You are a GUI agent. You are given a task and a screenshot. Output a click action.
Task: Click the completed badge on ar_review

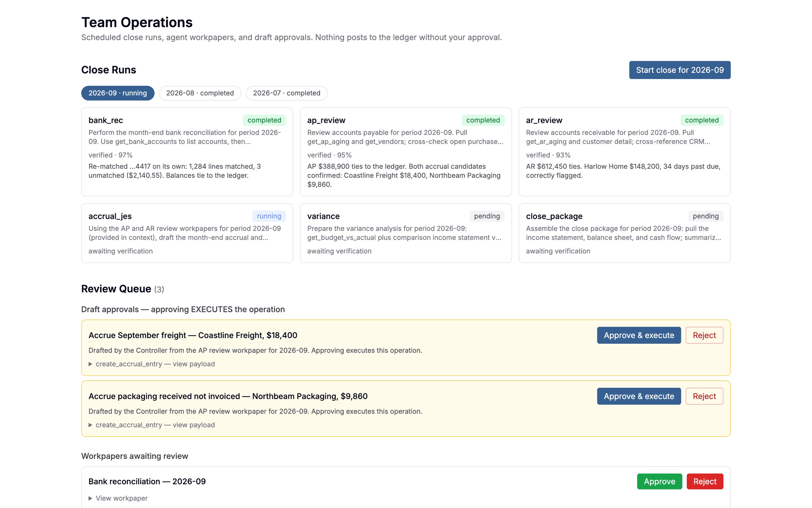702,120
